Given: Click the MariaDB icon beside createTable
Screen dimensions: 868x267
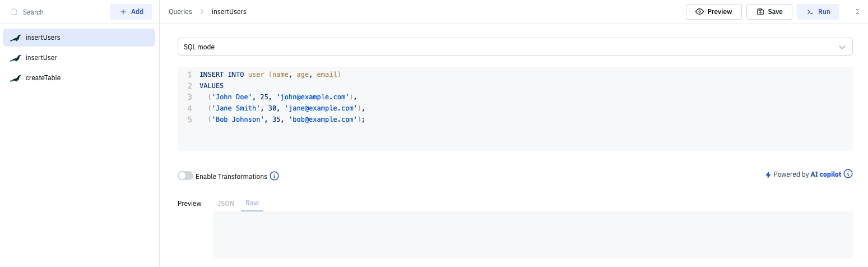Looking at the screenshot, I should click(16, 79).
